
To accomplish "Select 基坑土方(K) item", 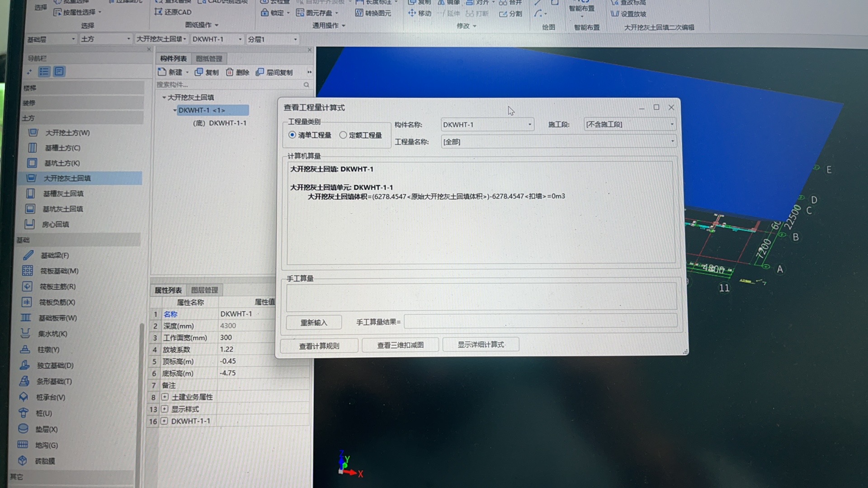I will [62, 163].
